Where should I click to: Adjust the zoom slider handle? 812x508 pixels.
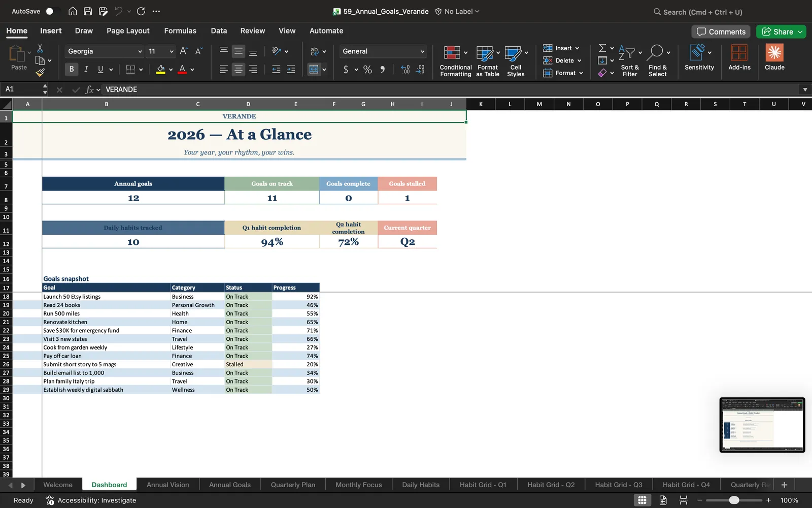(x=734, y=500)
